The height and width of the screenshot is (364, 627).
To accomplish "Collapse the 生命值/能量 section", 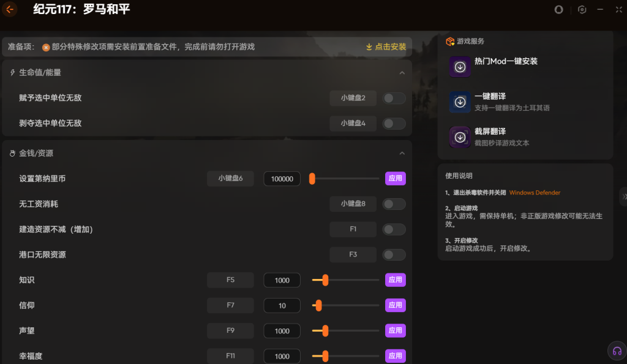I will pyautogui.click(x=402, y=73).
